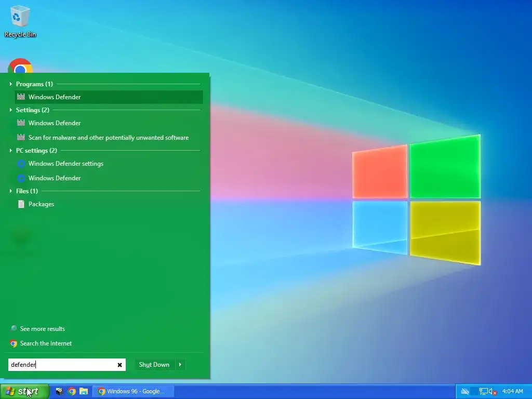Click the start button on the taskbar
Screen dimensions: 532x399
[x=24, y=391]
